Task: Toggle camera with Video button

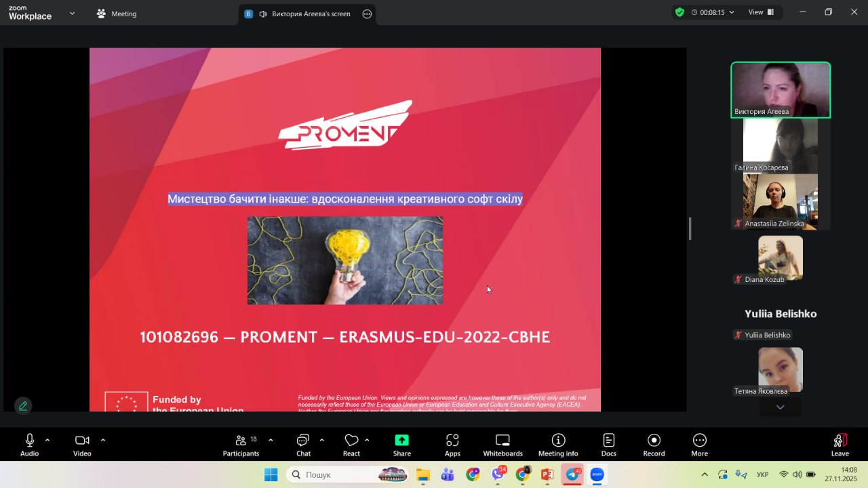Action: (x=82, y=445)
